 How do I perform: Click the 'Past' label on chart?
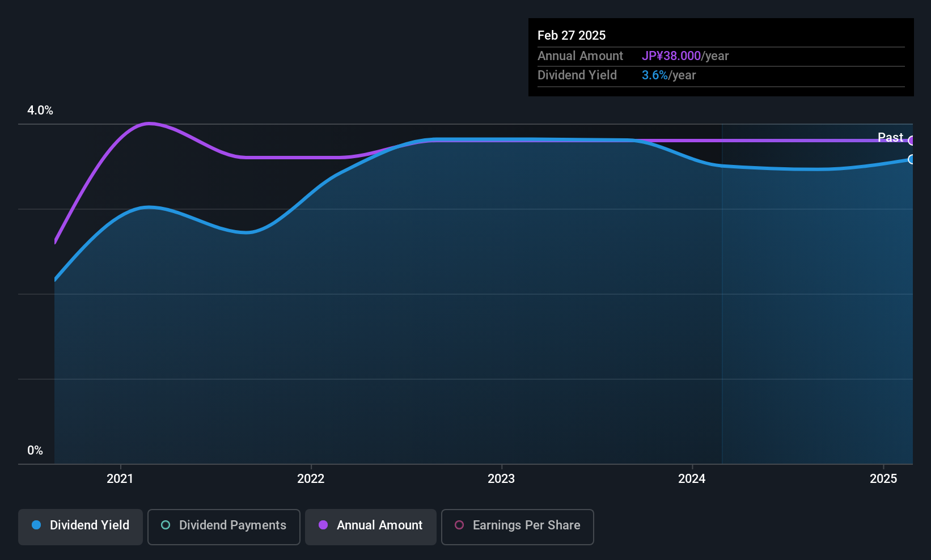(890, 137)
